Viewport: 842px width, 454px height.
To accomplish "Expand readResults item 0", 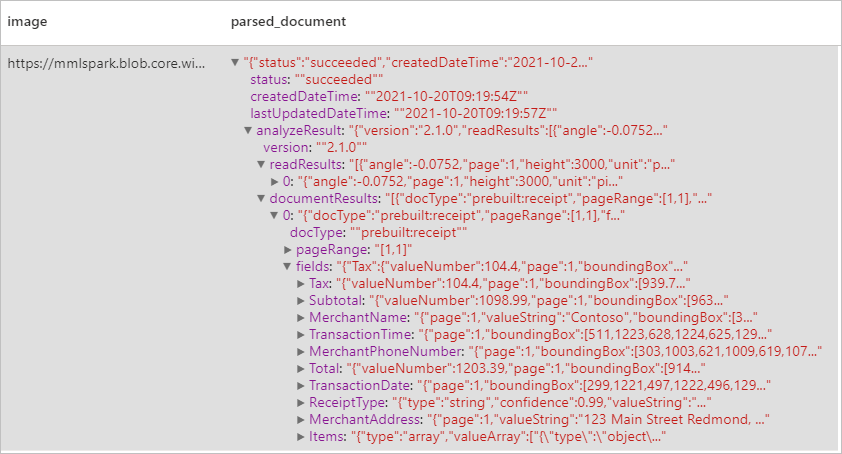I will [x=274, y=182].
